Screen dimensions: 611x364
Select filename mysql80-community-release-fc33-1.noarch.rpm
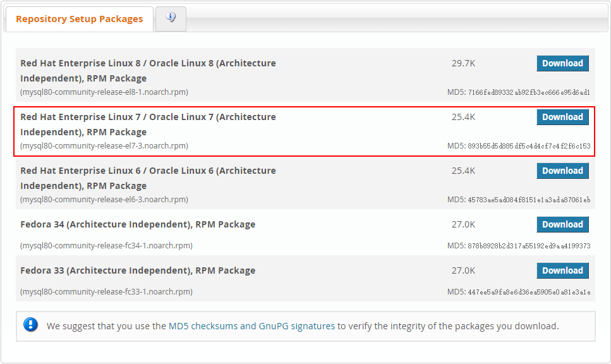pos(106,291)
